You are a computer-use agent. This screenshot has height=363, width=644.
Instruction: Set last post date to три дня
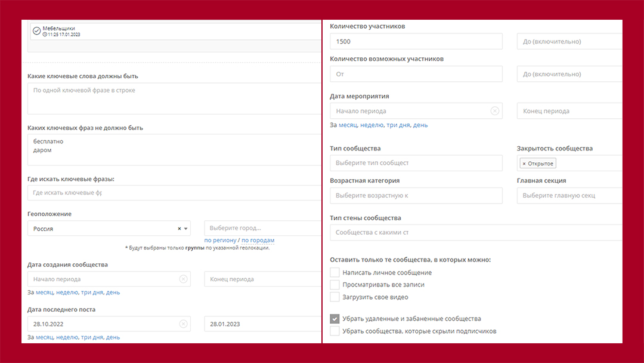pyautogui.click(x=92, y=337)
